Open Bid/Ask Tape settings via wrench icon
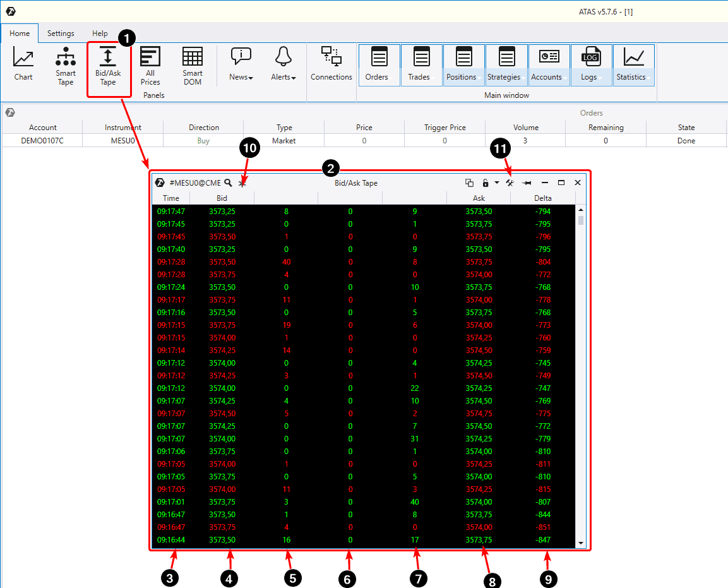Screen dimensions: 728x588 click(509, 183)
